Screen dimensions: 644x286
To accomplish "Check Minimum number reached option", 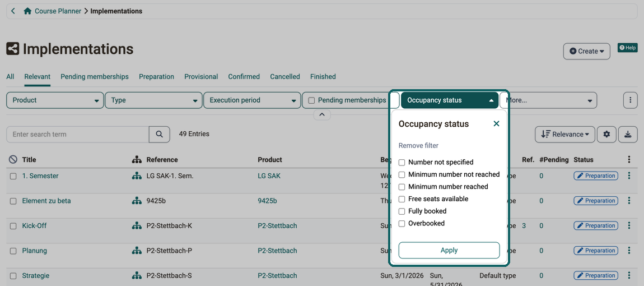I will click(402, 186).
